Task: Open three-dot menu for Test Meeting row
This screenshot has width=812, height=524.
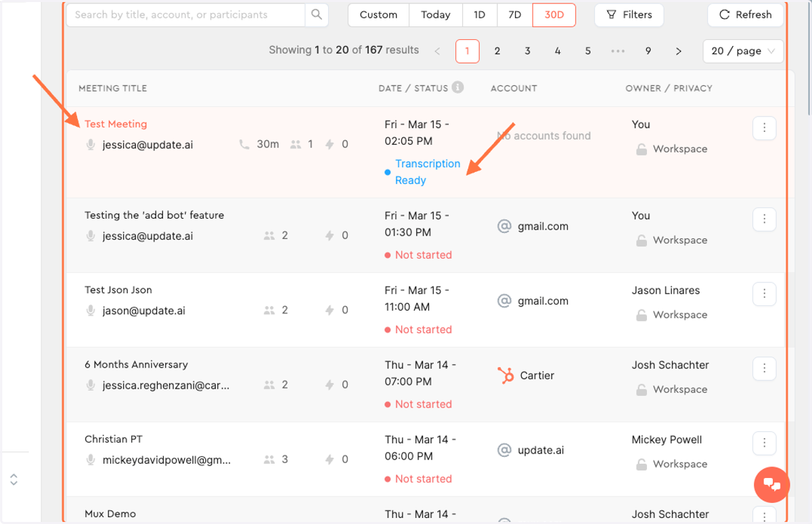Action: [764, 128]
